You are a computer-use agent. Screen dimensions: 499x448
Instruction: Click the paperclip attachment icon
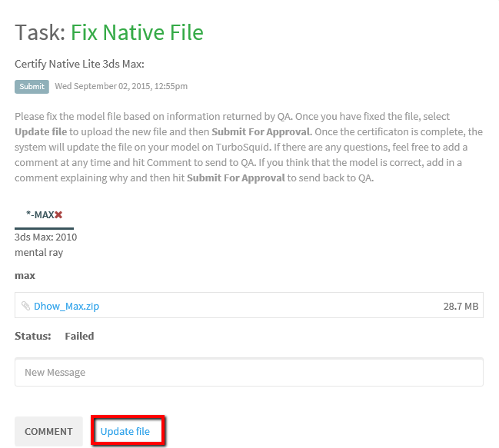(x=25, y=306)
